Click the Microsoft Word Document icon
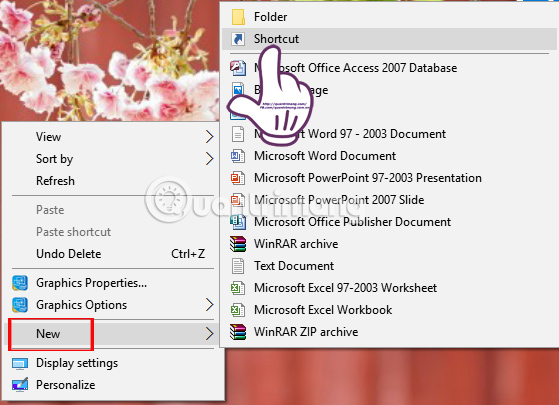559x405 pixels. [x=238, y=156]
